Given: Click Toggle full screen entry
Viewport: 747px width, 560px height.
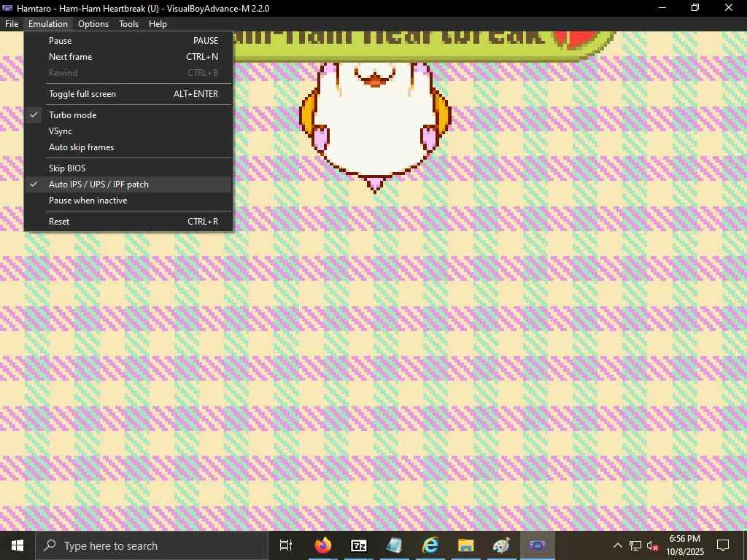Looking at the screenshot, I should (x=128, y=94).
